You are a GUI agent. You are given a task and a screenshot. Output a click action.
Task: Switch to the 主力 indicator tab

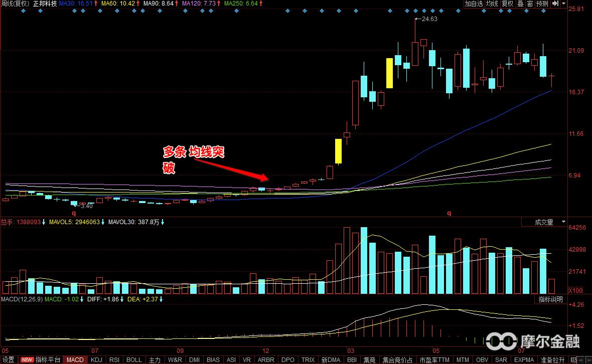[x=155, y=360]
